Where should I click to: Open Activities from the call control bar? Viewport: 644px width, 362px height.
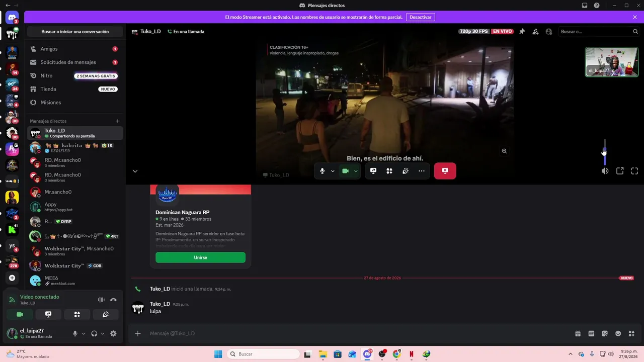tap(389, 171)
